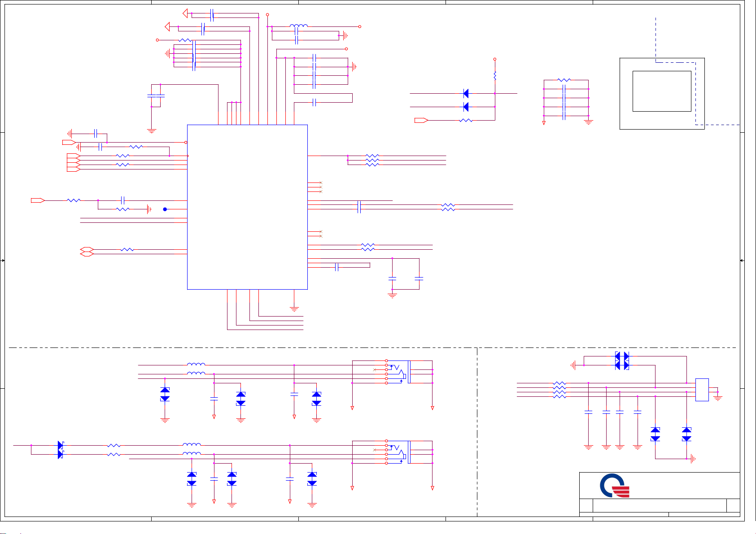The width and height of the screenshot is (756, 534).
Task: Click the arrow marker on the right sheet border
Action: 741,260
